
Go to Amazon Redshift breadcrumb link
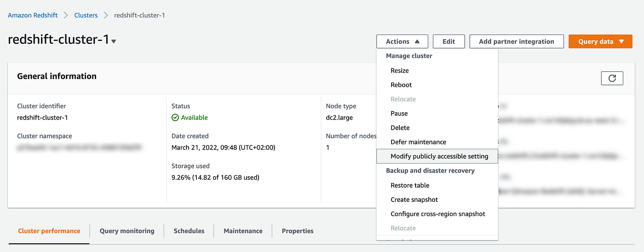pos(33,15)
